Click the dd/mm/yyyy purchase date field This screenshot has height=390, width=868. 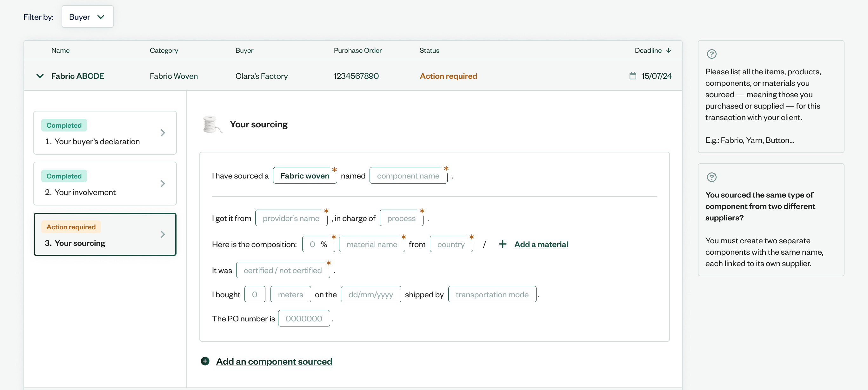click(x=371, y=294)
